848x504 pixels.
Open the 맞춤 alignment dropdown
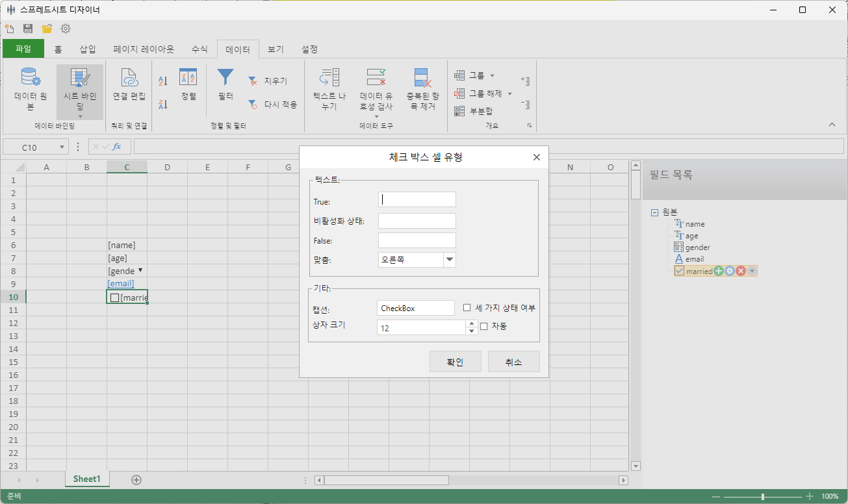[450, 260]
